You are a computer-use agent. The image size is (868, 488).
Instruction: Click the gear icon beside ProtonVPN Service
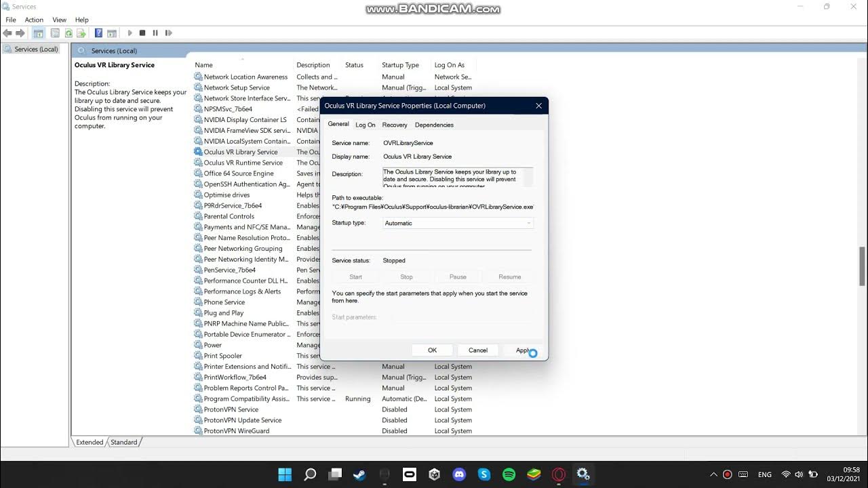(198, 409)
